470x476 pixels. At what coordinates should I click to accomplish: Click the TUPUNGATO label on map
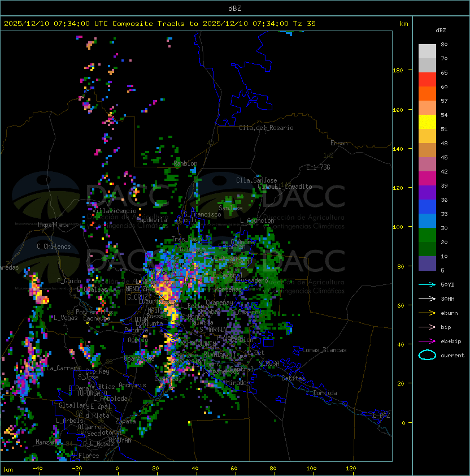tap(92, 393)
